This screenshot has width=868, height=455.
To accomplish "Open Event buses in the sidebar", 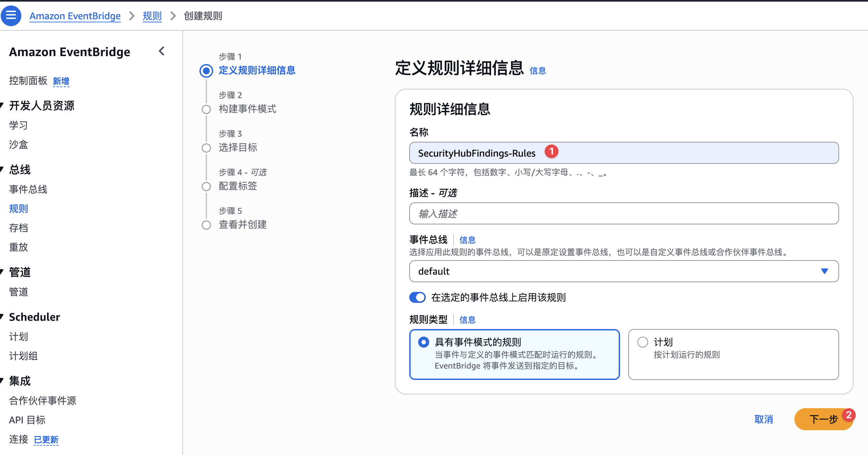I will 28,189.
